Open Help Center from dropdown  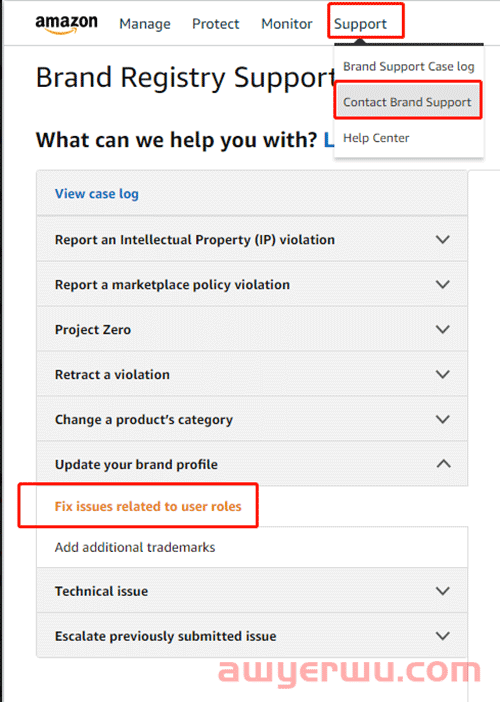(x=376, y=138)
